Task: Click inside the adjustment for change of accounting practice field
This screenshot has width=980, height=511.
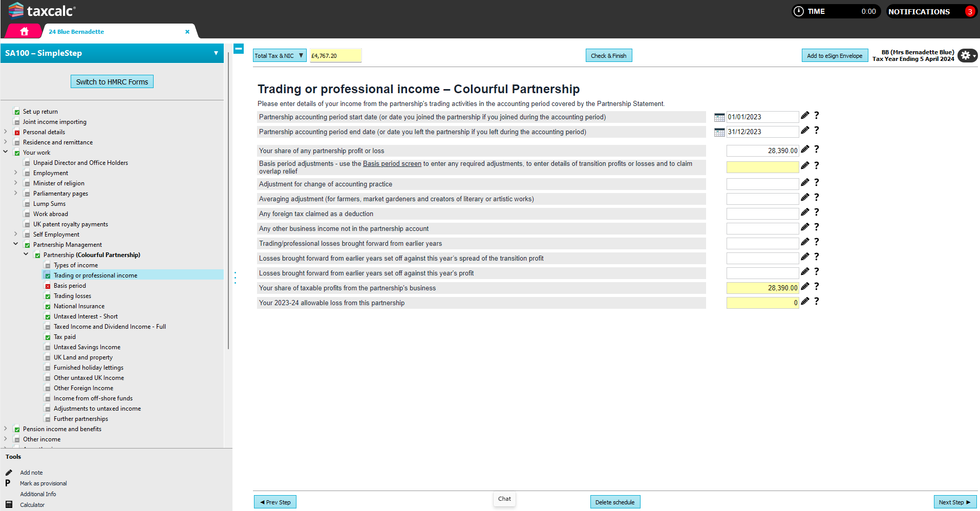Action: click(762, 183)
